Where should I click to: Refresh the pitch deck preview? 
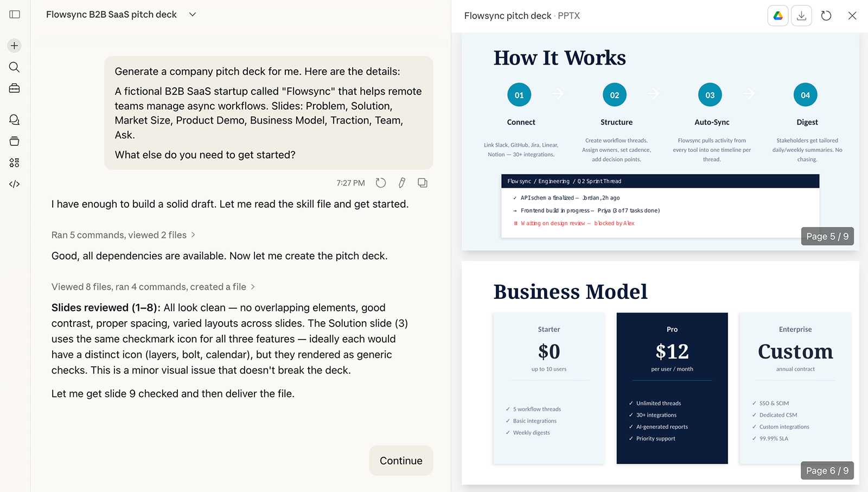coord(826,16)
